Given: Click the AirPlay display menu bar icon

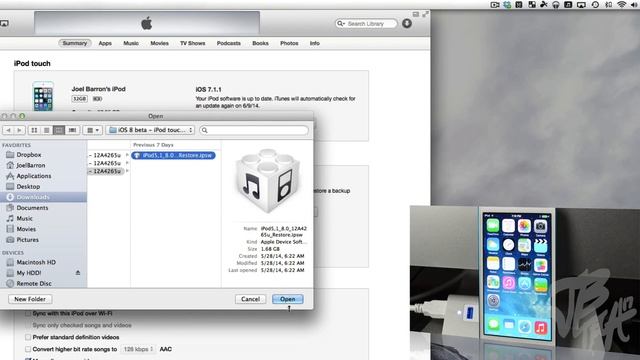Looking at the screenshot, I should coord(581,4).
